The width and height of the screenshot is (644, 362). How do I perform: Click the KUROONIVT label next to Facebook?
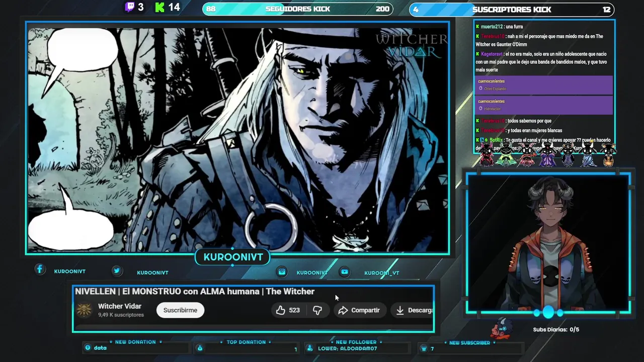pos(69,271)
